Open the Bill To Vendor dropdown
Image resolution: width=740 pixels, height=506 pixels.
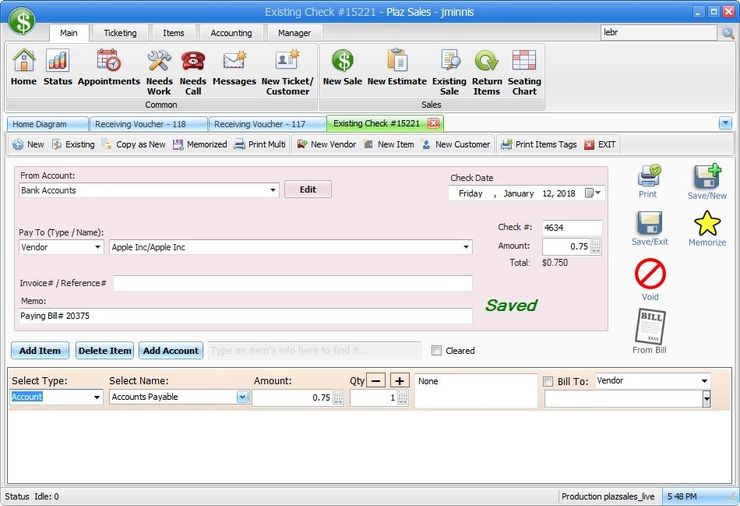coord(704,381)
